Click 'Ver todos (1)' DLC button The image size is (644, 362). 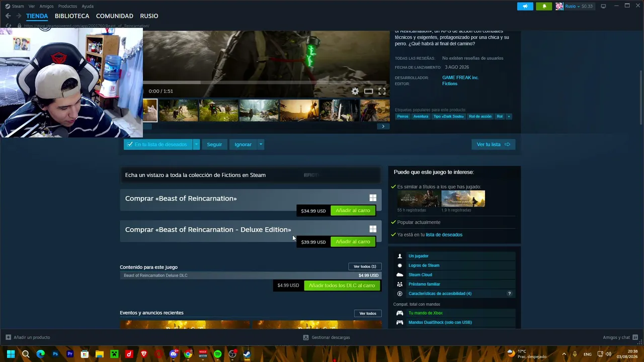coord(365,266)
